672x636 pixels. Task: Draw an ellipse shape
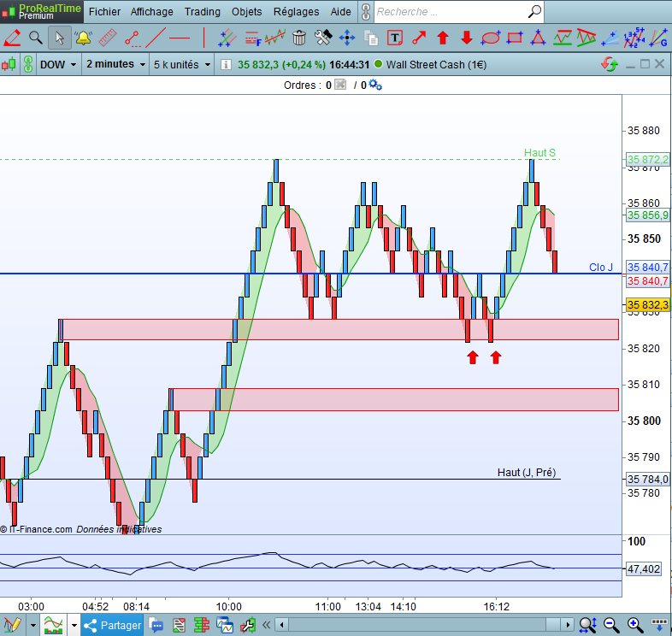tap(491, 38)
